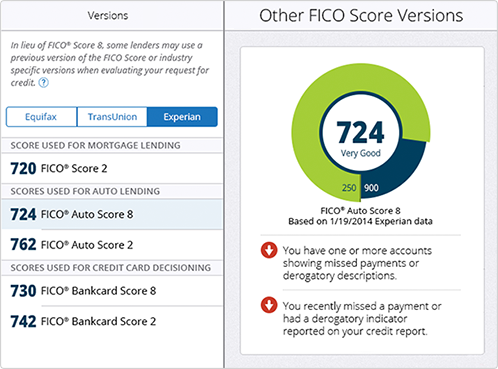
Task: Click the red down arrow beside missed payments
Action: (x=269, y=250)
